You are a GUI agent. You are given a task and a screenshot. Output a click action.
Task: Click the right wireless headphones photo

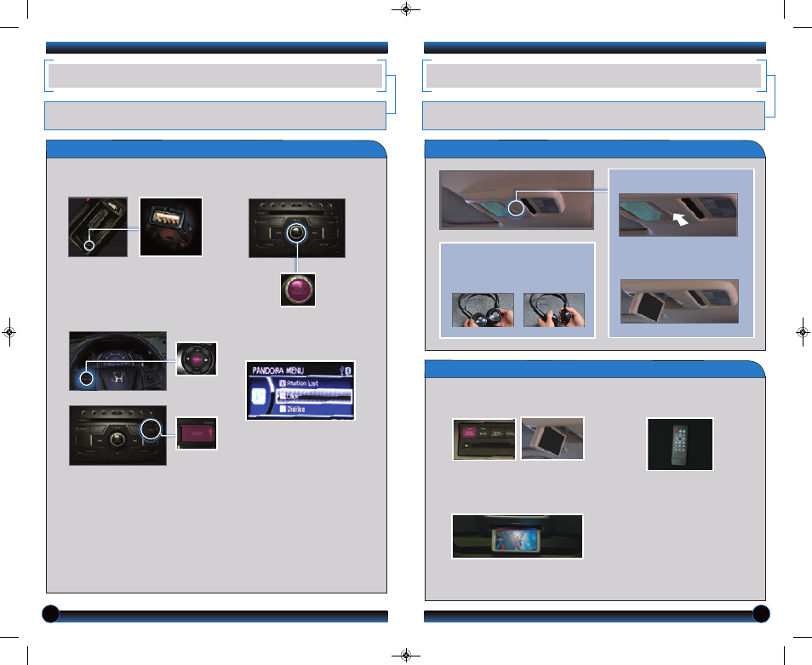coord(554,310)
